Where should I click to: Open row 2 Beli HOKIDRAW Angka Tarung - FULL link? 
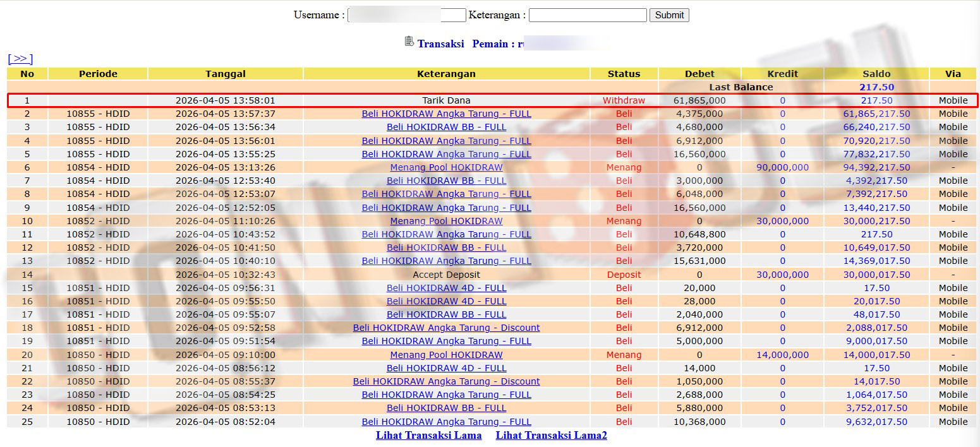tap(446, 114)
